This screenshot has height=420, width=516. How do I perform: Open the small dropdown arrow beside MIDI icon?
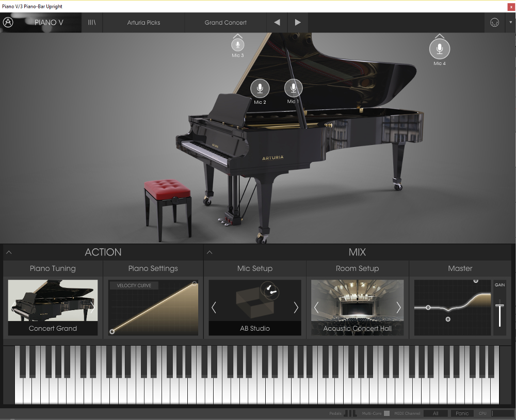click(x=511, y=22)
